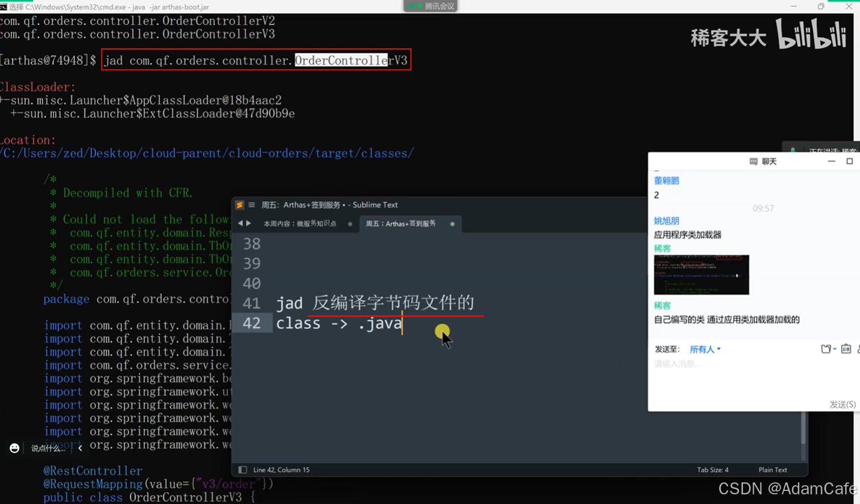Click Line 42, Column 15 status text

pyautogui.click(x=281, y=470)
